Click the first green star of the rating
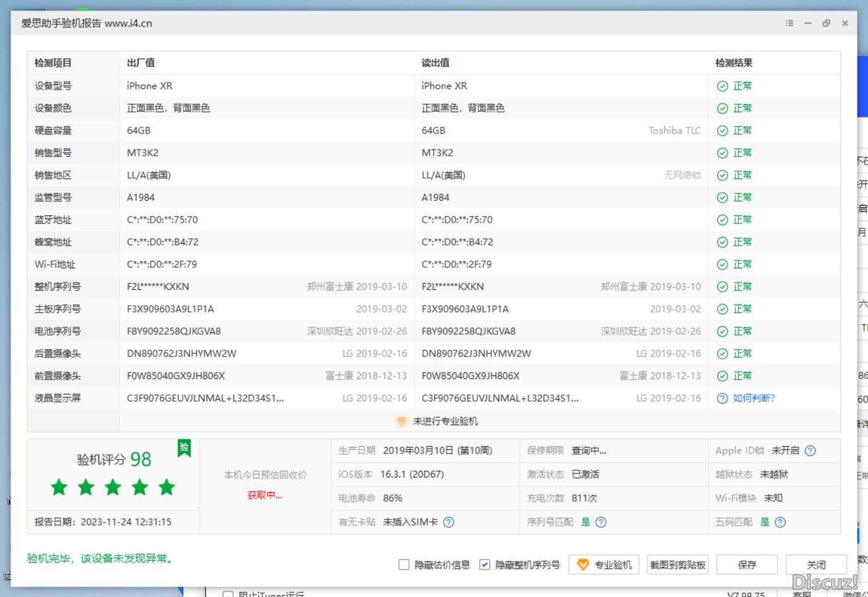Viewport: 868px width, 597px height. [59, 487]
